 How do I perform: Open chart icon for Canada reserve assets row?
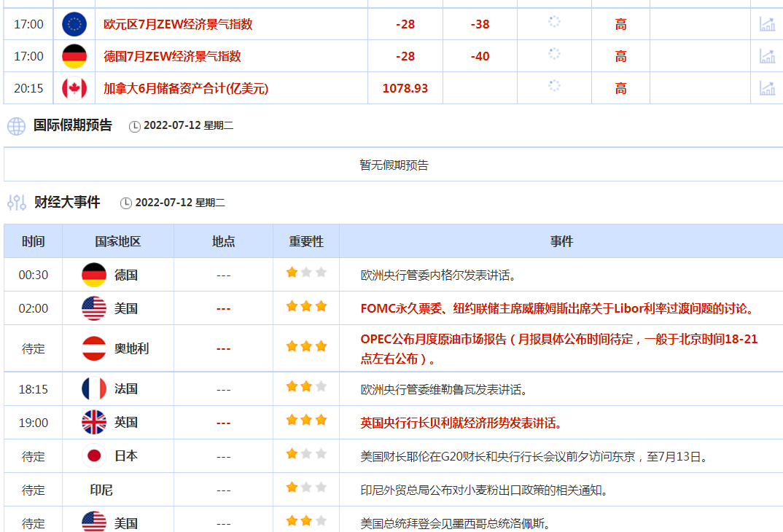click(767, 88)
